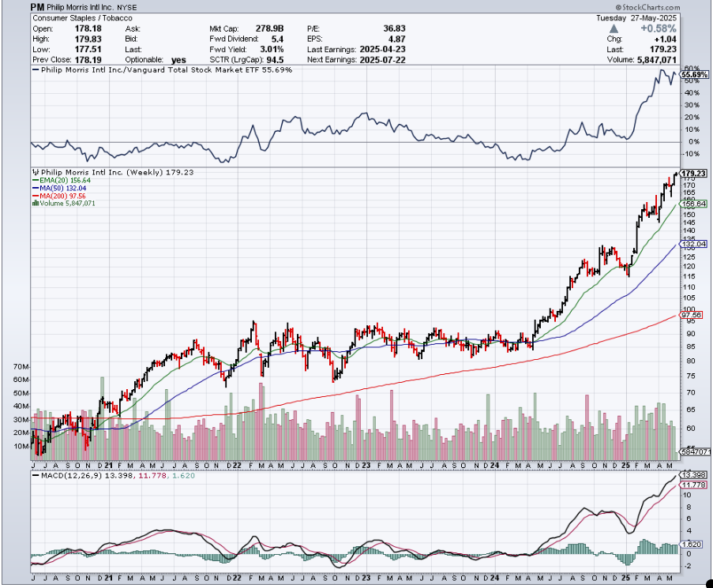Viewport: 713px width, 588px height.
Task: Click the 156.64 EMA flag on the right axis
Action: click(694, 204)
